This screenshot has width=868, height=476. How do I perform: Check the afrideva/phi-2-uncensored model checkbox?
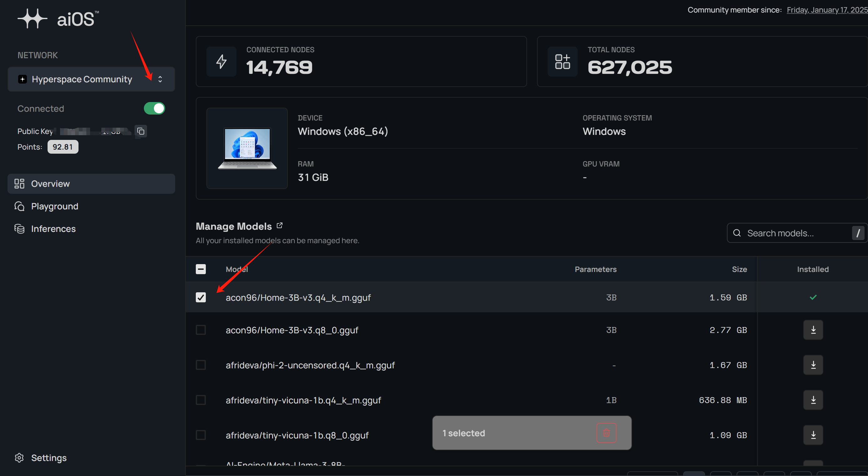(201, 365)
